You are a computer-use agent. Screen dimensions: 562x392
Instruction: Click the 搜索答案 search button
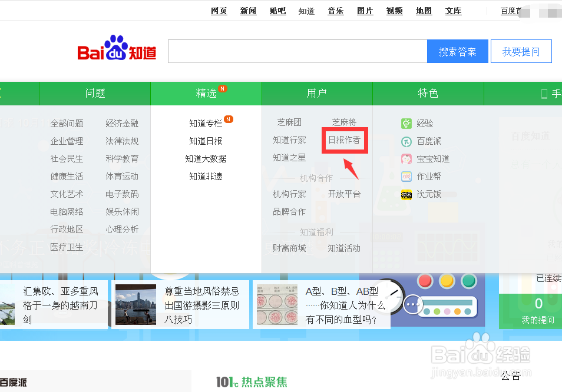[458, 51]
